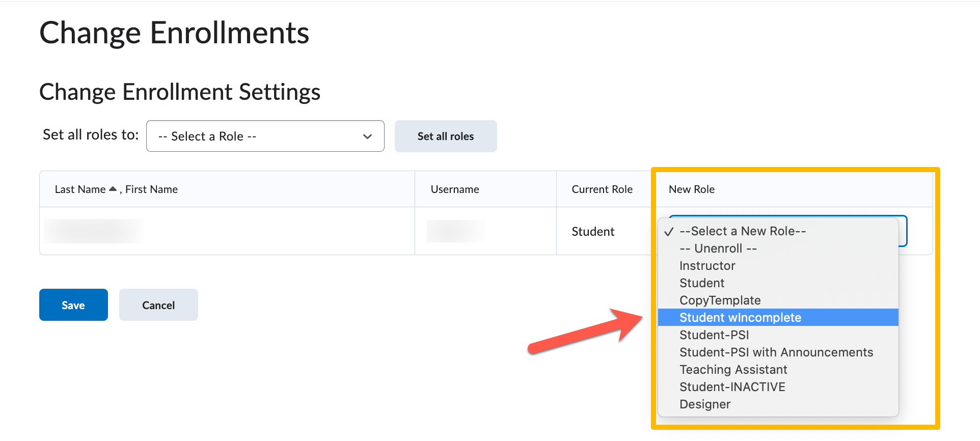
Task: Choose Designer from the role list
Action: 705,404
